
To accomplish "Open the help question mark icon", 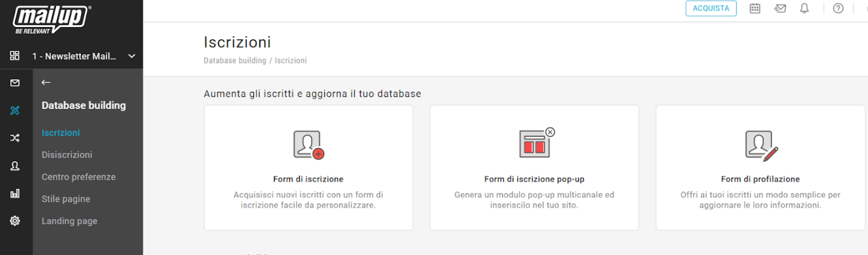I will [838, 8].
